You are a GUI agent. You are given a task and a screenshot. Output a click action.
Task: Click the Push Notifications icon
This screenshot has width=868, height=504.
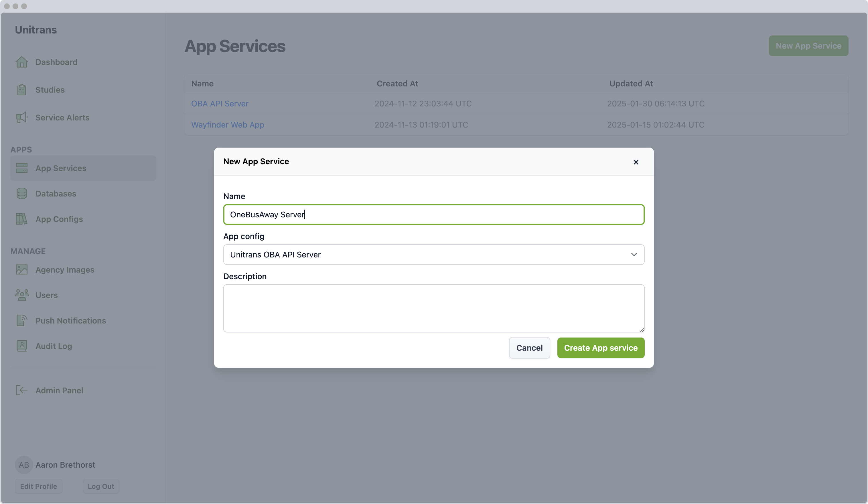pyautogui.click(x=22, y=321)
